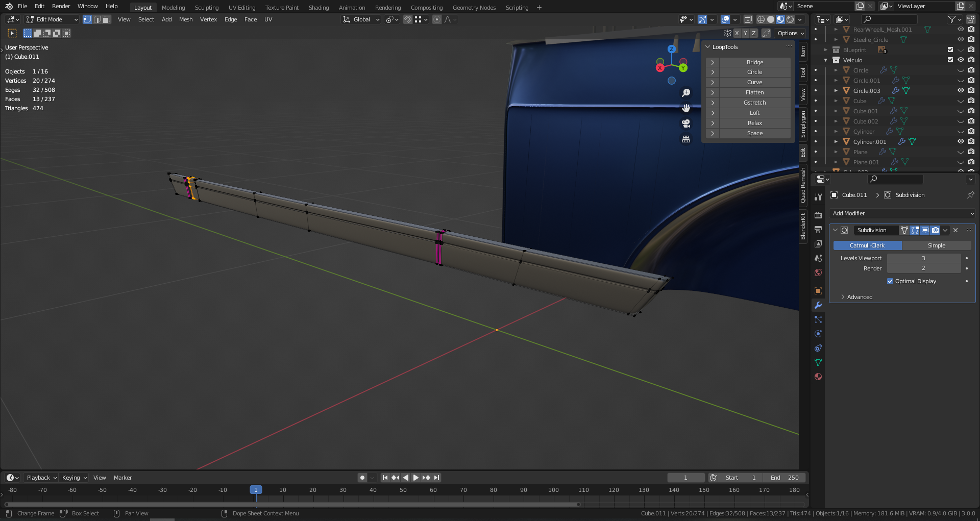
Task: Select Simple subdivision type button
Action: coord(936,245)
